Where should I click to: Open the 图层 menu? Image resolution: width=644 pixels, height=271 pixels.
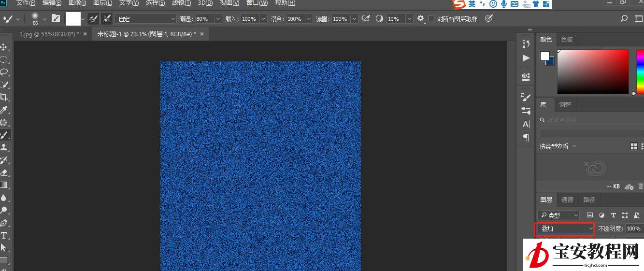[103, 3]
